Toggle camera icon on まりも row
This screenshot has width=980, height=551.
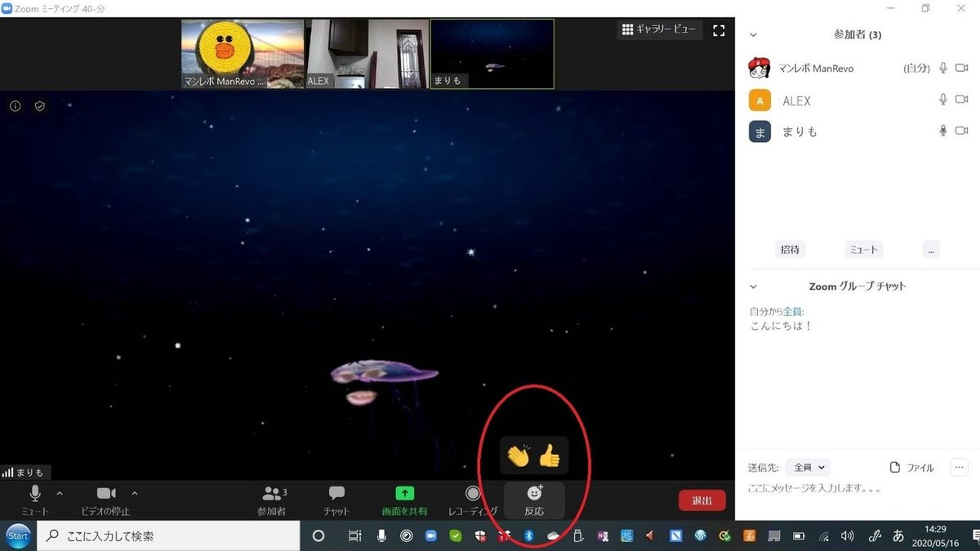tap(961, 131)
